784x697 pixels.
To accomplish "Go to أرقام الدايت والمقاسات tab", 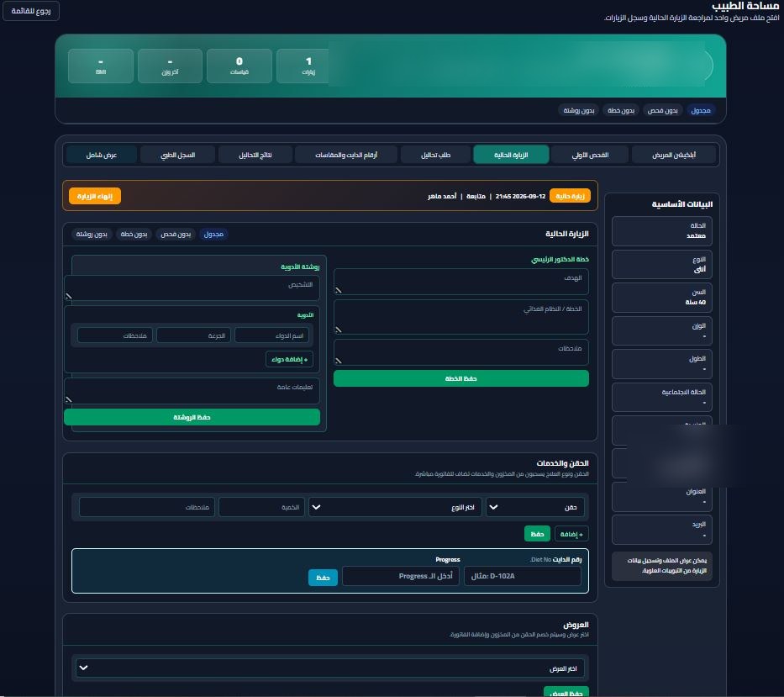I will [346, 155].
